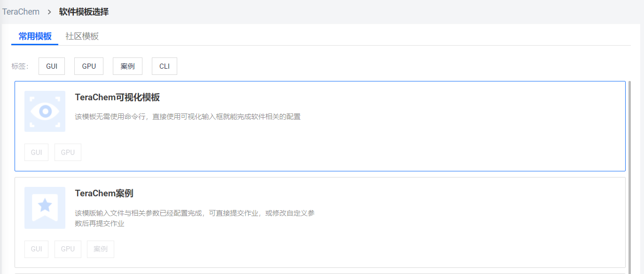The width and height of the screenshot is (644, 274).
Task: Select the TeraChem案例 title
Action: [x=104, y=193]
